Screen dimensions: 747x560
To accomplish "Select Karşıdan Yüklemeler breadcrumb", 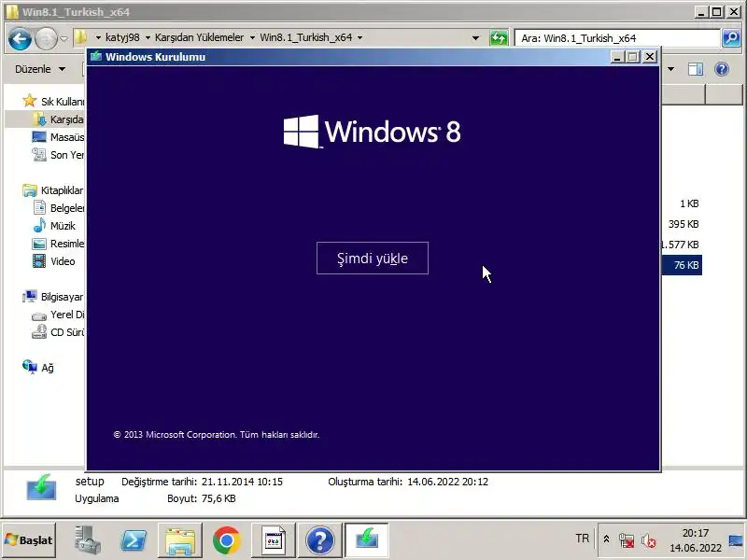I will pyautogui.click(x=199, y=37).
